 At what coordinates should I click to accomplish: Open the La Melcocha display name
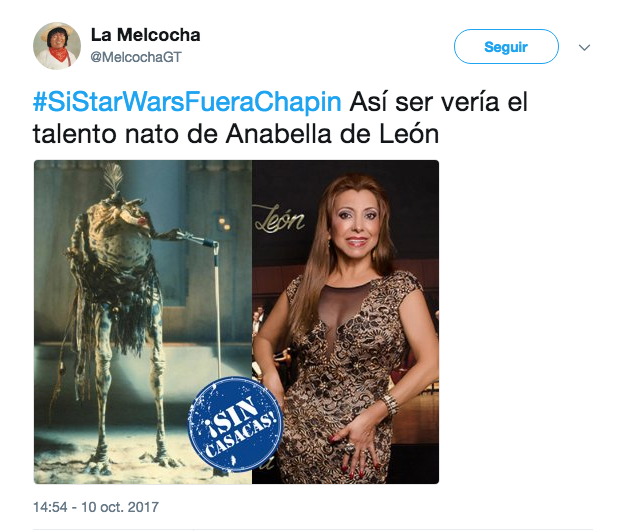pyautogui.click(x=145, y=35)
